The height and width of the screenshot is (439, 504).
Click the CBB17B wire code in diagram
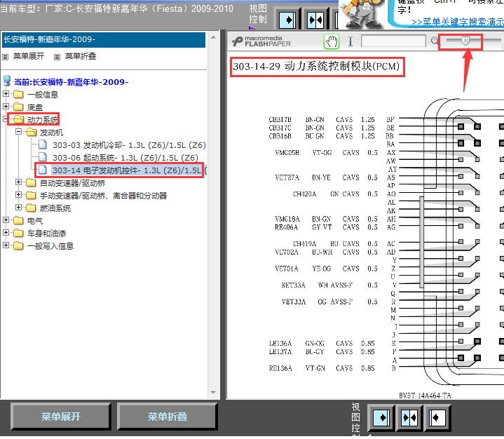pos(280,120)
